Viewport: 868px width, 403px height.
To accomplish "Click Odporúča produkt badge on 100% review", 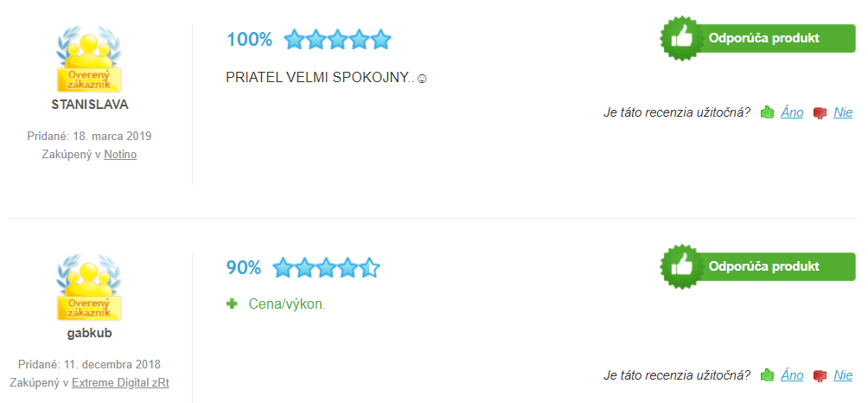I will pos(758,38).
